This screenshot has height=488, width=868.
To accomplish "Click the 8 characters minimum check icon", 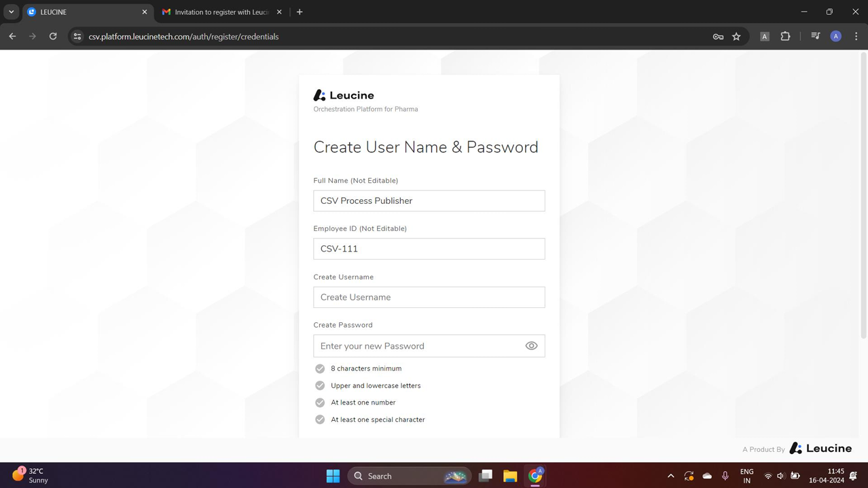I will 320,368.
